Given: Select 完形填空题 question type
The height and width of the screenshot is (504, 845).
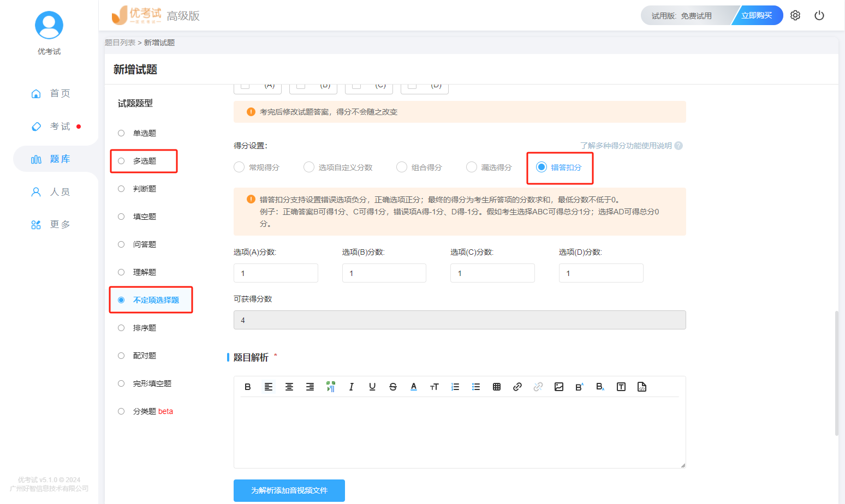Looking at the screenshot, I should [x=145, y=383].
